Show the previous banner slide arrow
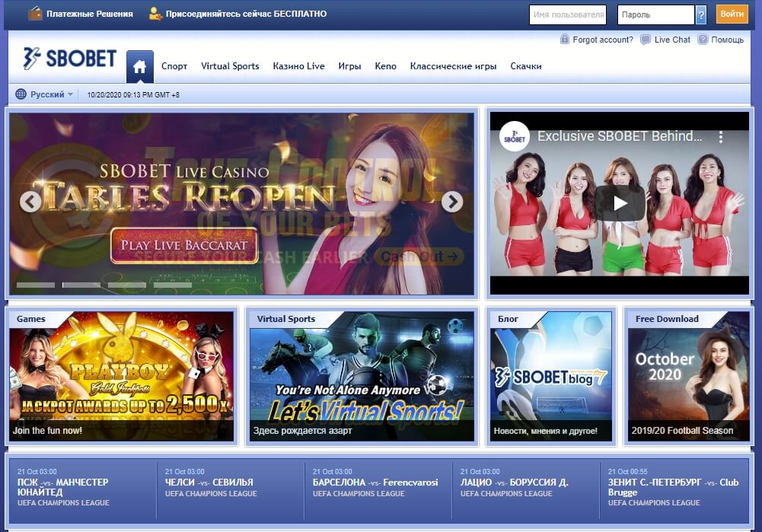762x532 pixels. (x=30, y=202)
